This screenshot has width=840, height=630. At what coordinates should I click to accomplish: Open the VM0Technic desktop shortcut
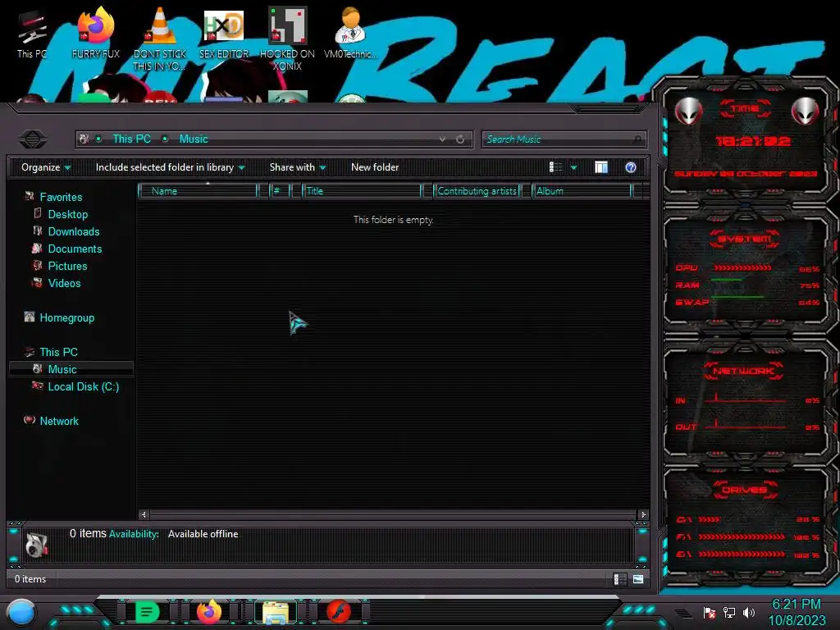[x=350, y=33]
